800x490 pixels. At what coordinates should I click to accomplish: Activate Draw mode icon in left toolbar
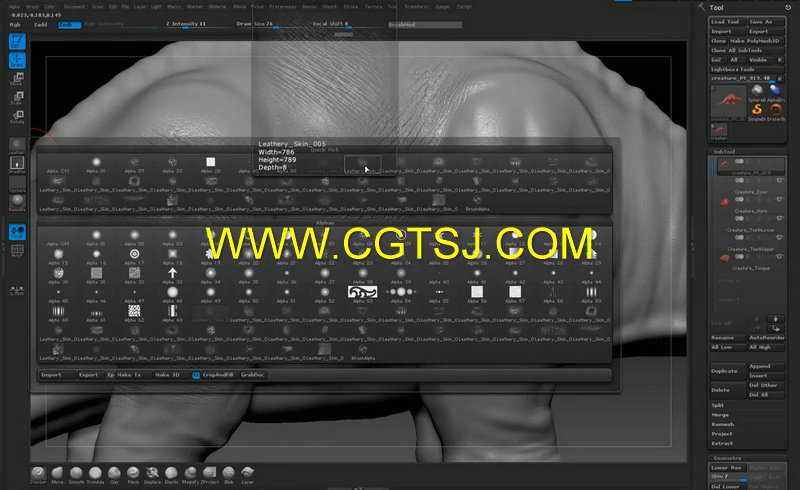click(17, 60)
